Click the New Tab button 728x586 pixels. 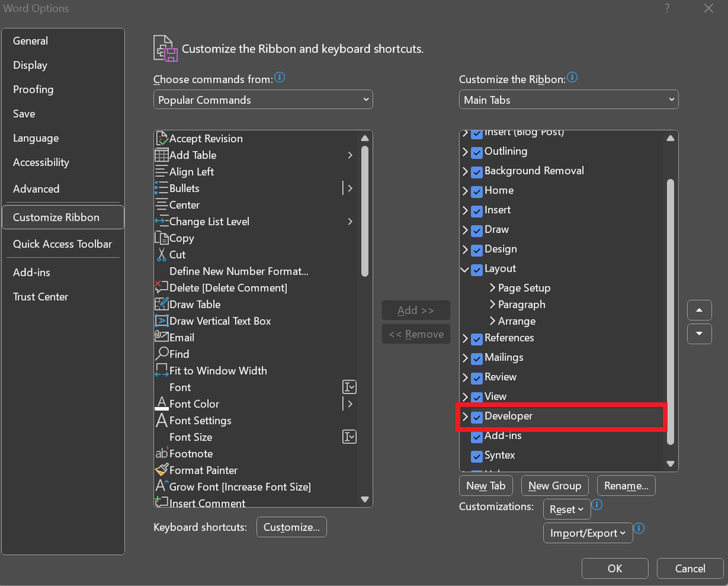coord(486,485)
